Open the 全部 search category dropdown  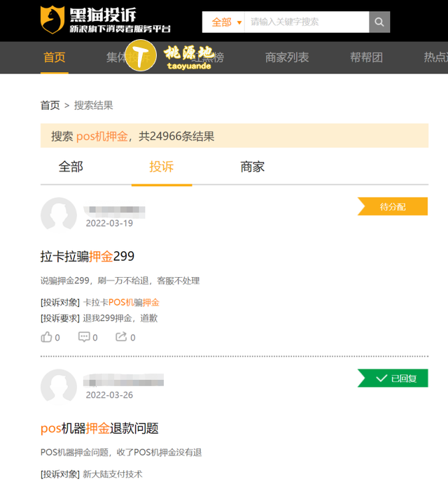(224, 22)
